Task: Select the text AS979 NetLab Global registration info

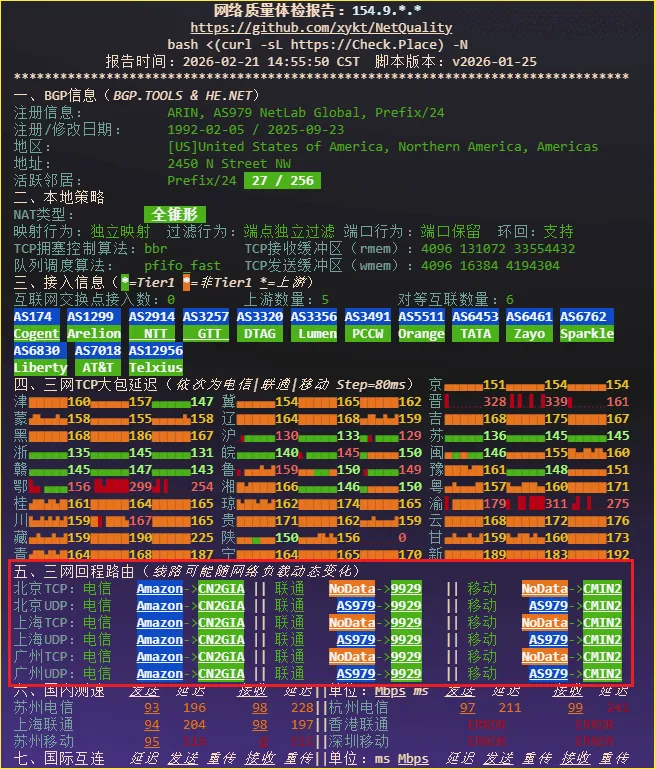Action: pos(290,113)
